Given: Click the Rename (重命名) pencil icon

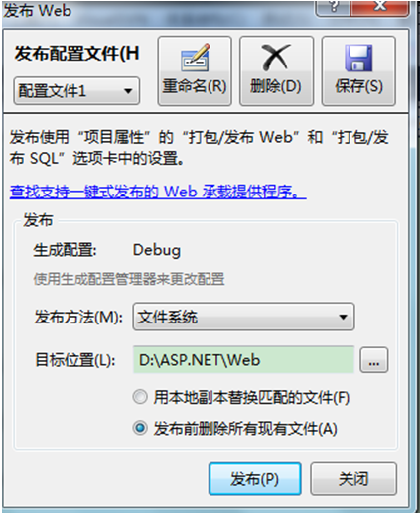Looking at the screenshot, I should (x=196, y=57).
